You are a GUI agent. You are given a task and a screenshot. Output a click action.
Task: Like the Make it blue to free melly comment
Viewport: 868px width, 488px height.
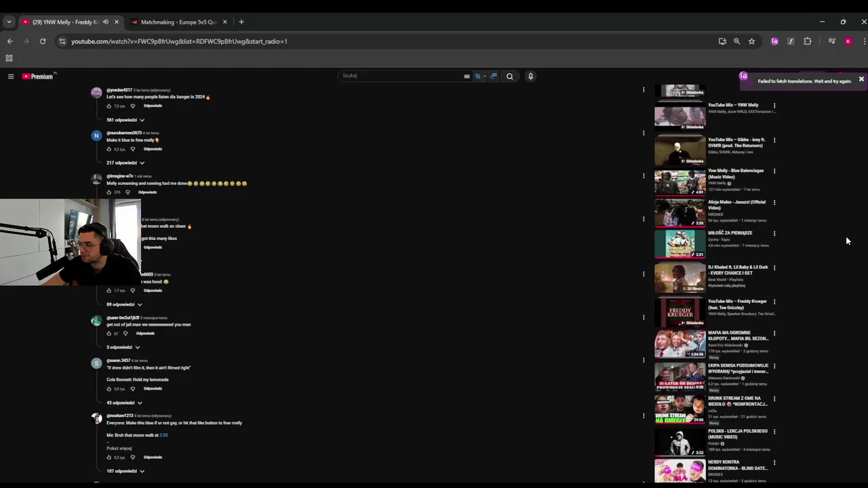pyautogui.click(x=109, y=149)
